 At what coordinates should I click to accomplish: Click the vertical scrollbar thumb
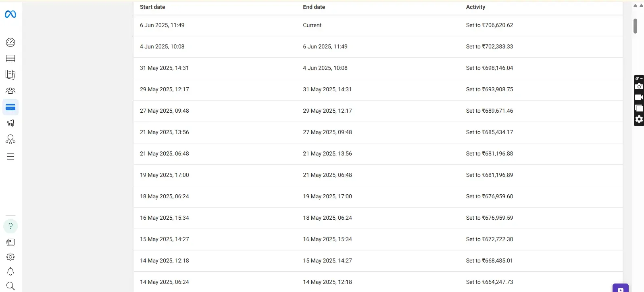tap(635, 26)
